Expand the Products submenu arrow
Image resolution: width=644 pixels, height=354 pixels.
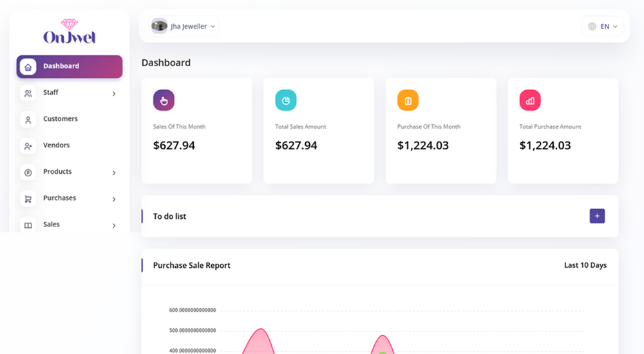coord(114,173)
